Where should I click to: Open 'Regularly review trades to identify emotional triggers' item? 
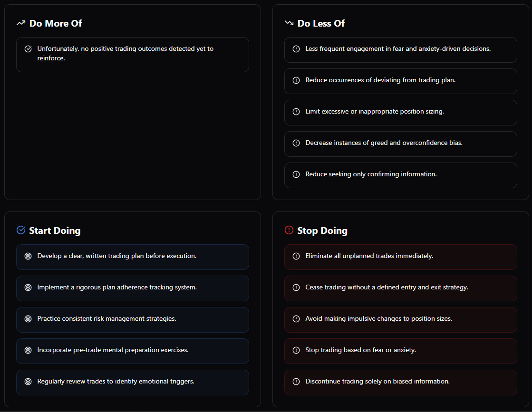tap(133, 383)
